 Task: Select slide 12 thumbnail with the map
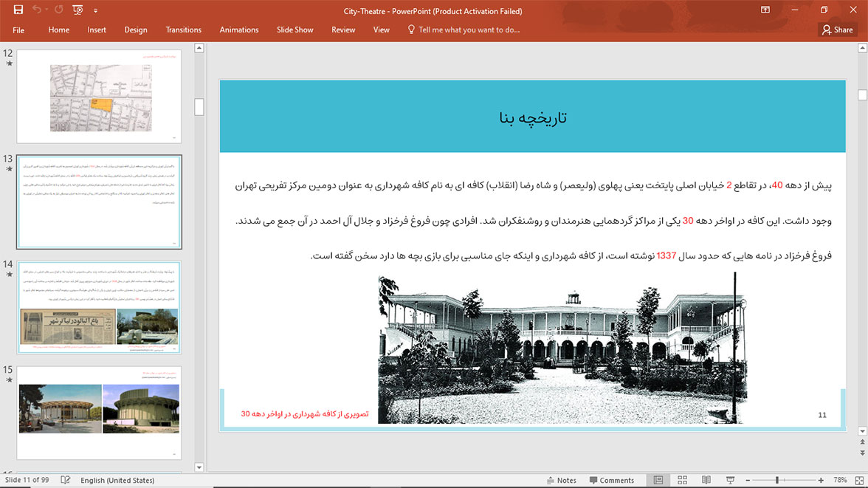point(99,97)
